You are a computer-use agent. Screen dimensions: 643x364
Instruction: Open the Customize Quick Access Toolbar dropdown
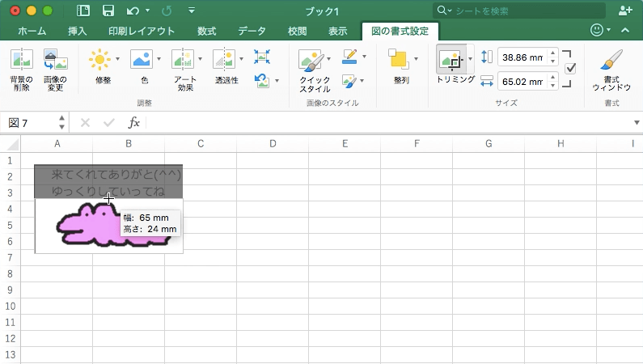point(192,11)
